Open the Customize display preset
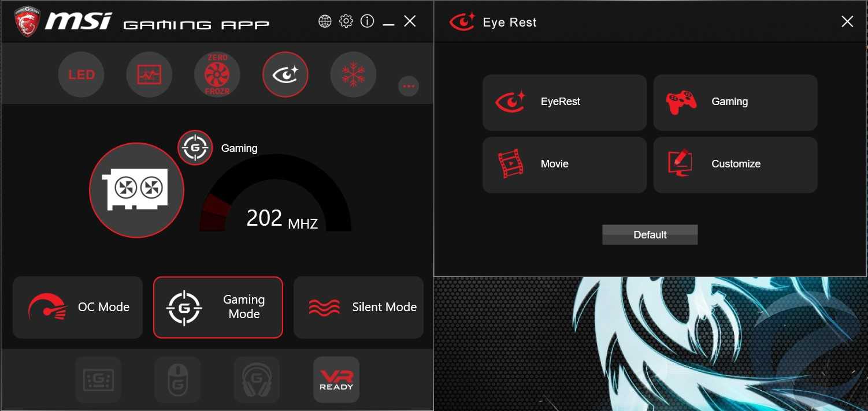 [735, 165]
